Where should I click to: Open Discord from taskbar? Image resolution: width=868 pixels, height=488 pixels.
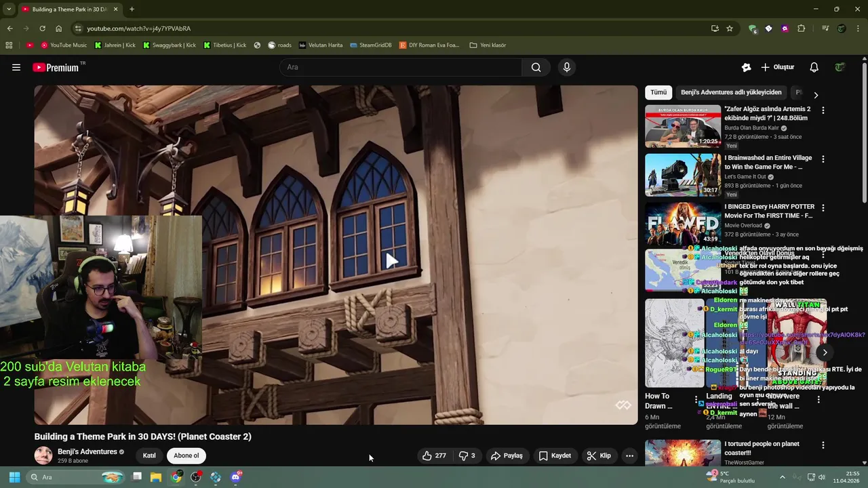pyautogui.click(x=235, y=477)
